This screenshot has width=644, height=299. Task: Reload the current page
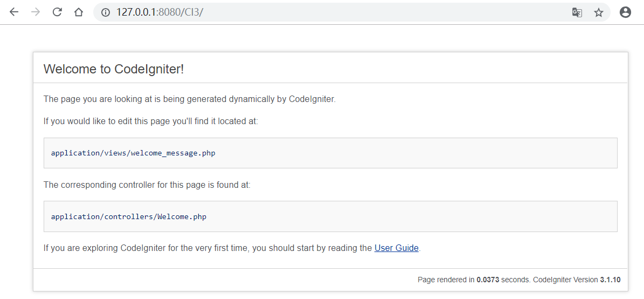point(57,12)
